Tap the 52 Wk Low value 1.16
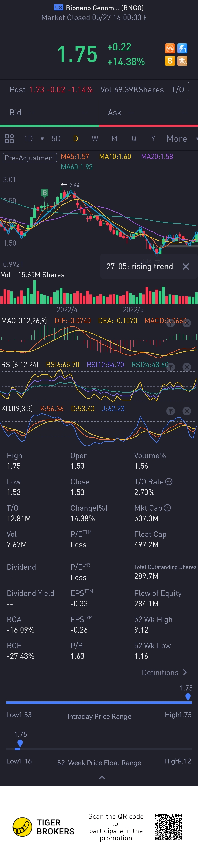The height and width of the screenshot is (868, 198). coord(141,656)
